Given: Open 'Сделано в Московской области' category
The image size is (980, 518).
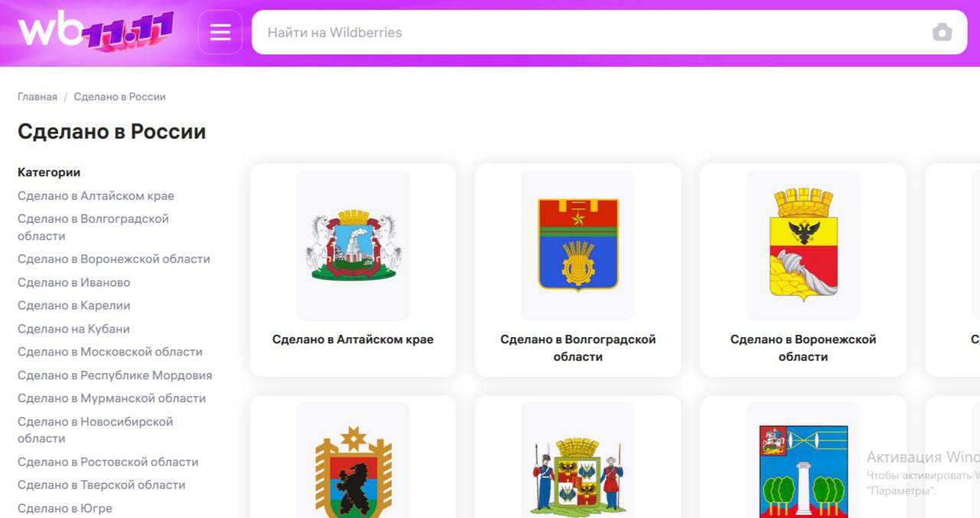Looking at the screenshot, I should [109, 352].
